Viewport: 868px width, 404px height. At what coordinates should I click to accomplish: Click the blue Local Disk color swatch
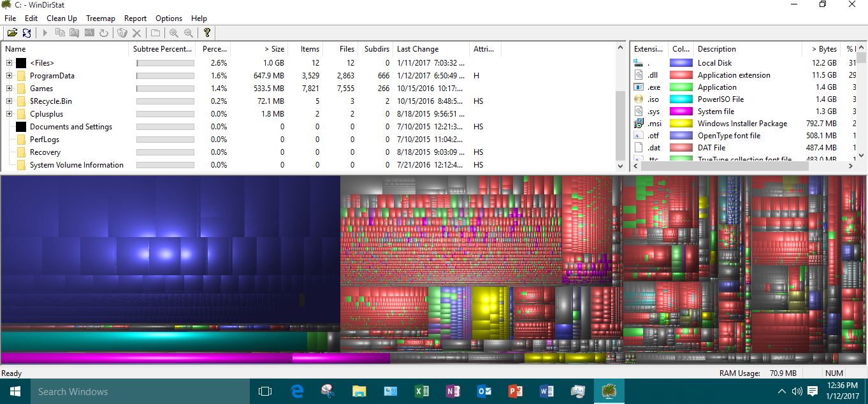681,63
